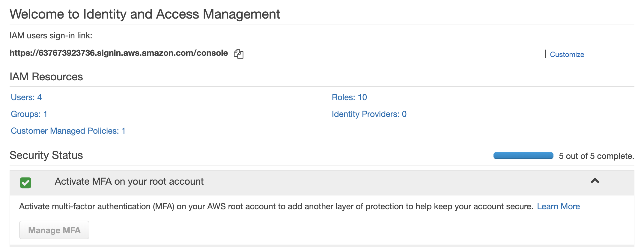The height and width of the screenshot is (247, 644).
Task: Click the '5 out of 5 complete.' text
Action: pos(596,156)
